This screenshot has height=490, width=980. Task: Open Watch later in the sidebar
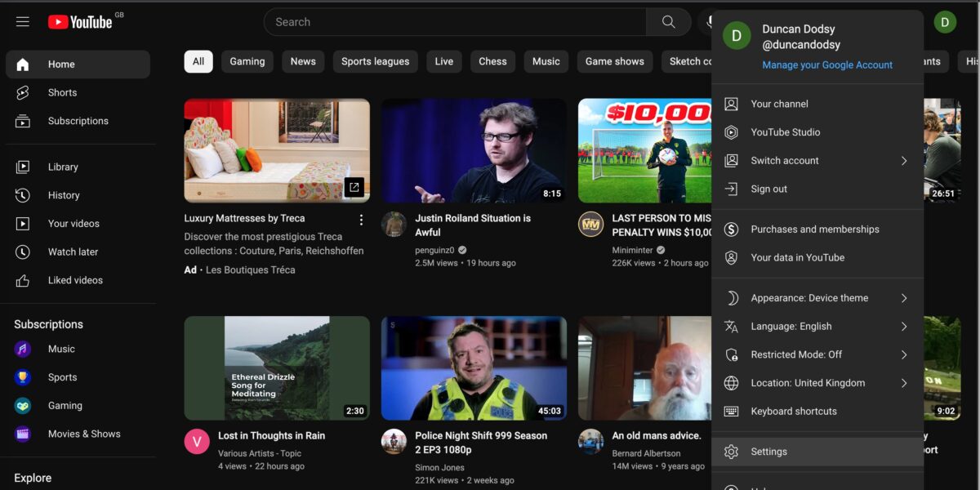[x=78, y=252]
